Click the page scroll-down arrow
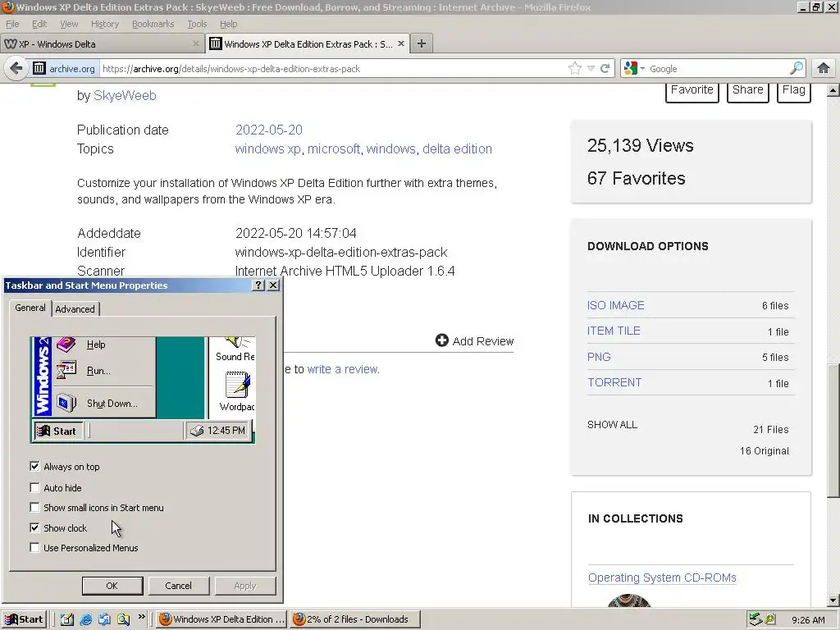Viewport: 840px width, 630px height. 833,600
